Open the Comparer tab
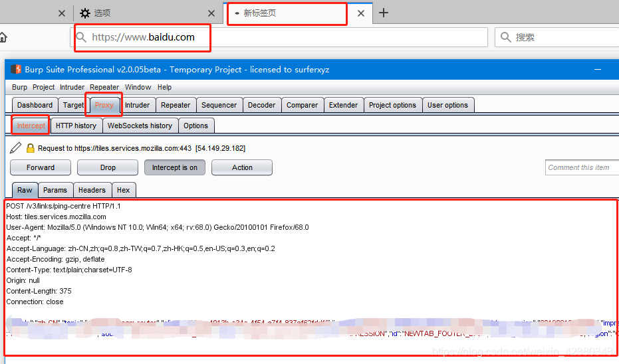Image resolution: width=619 pixels, height=364 pixels. tap(302, 106)
